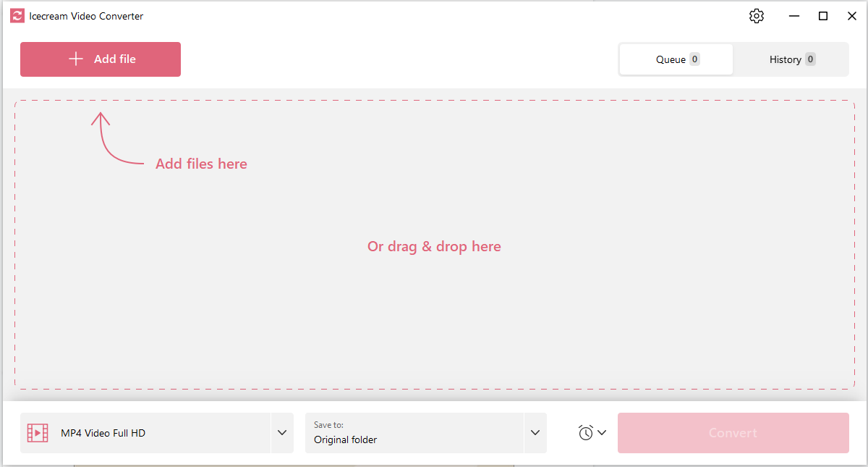This screenshot has width=868, height=467.
Task: Minimize the Icecream Video Converter window
Action: tap(794, 16)
